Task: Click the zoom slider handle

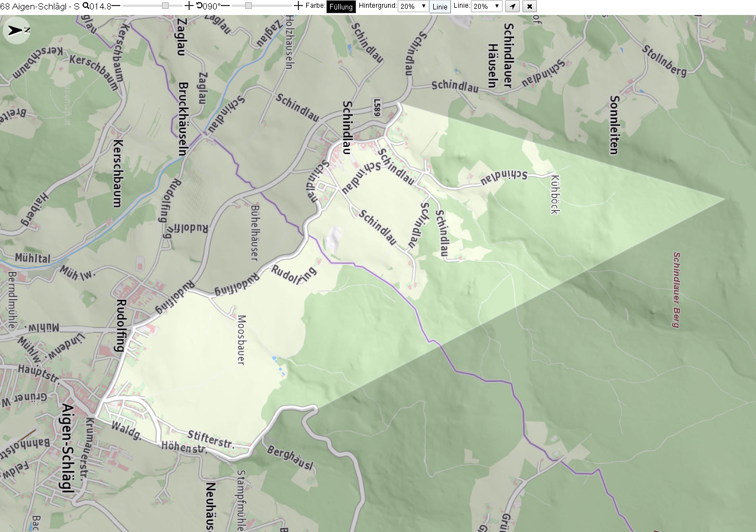Action: (165, 6)
